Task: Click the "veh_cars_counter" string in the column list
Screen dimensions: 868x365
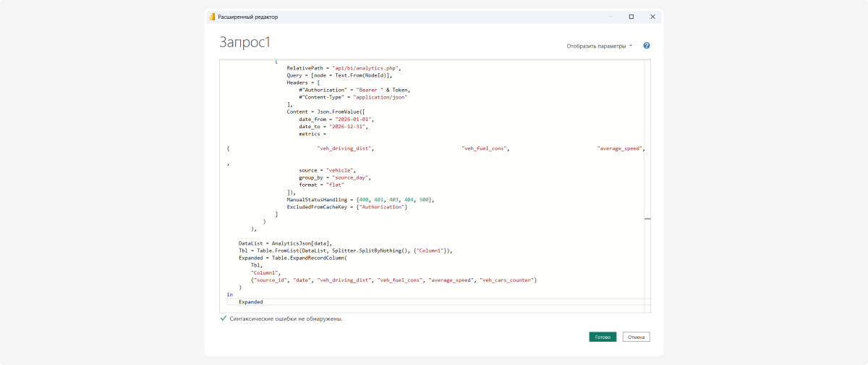Action: (506, 280)
